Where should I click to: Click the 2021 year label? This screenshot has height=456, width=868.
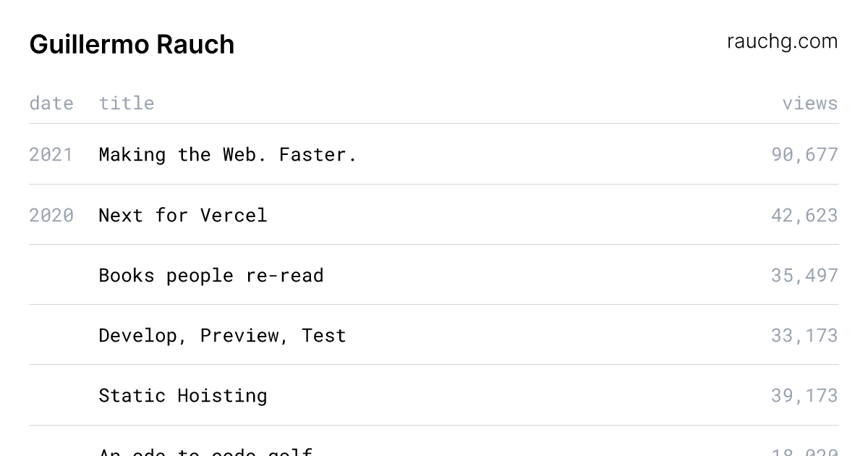tap(51, 154)
